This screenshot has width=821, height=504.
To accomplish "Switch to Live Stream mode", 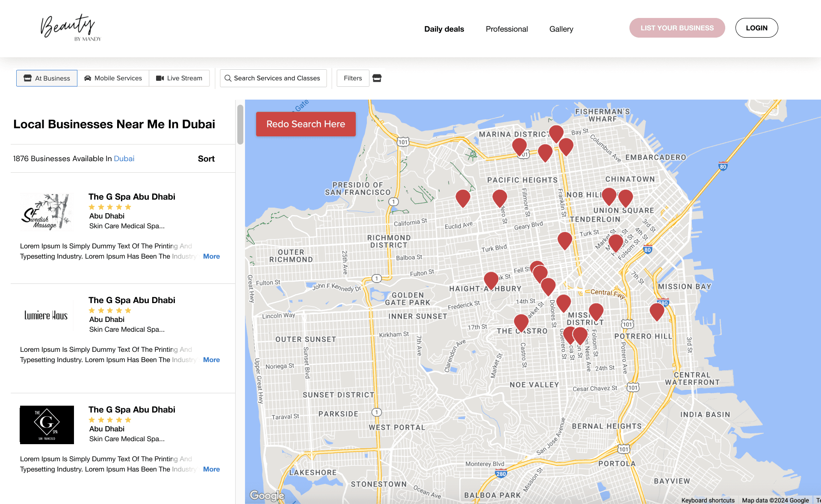I will pyautogui.click(x=179, y=78).
